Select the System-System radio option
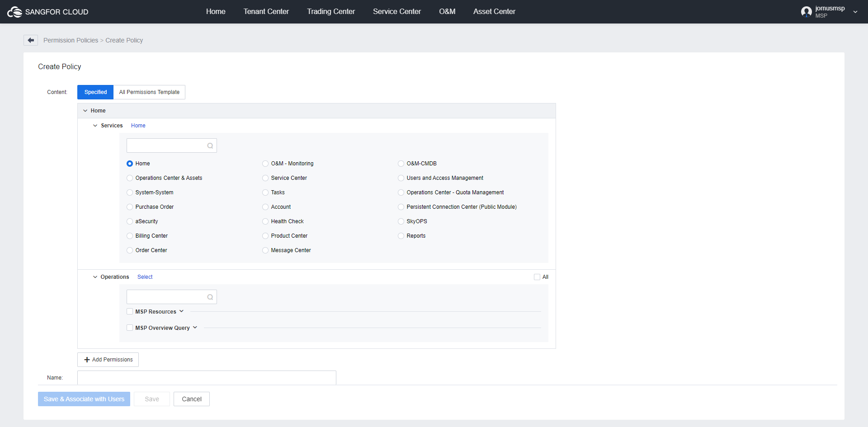The width and height of the screenshot is (868, 427). [x=130, y=192]
